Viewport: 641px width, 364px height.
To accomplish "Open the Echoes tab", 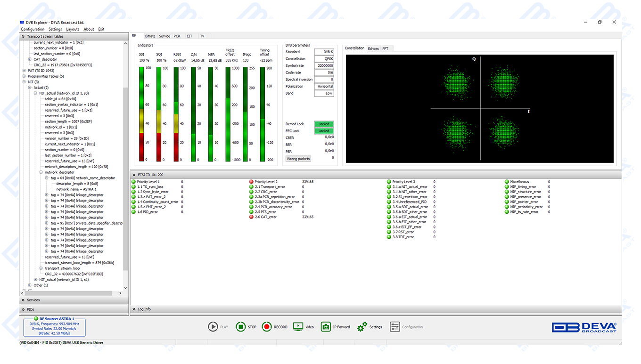I will 373,49.
